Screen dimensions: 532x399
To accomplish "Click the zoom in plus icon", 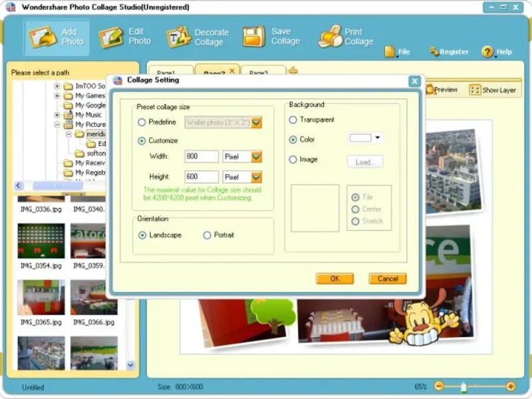I will tap(511, 386).
